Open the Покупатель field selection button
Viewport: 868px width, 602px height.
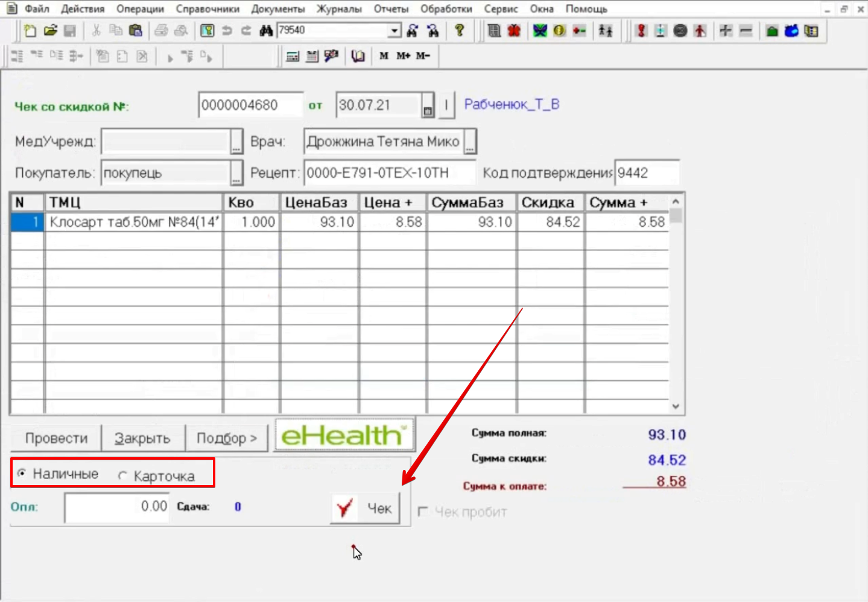[236, 174]
